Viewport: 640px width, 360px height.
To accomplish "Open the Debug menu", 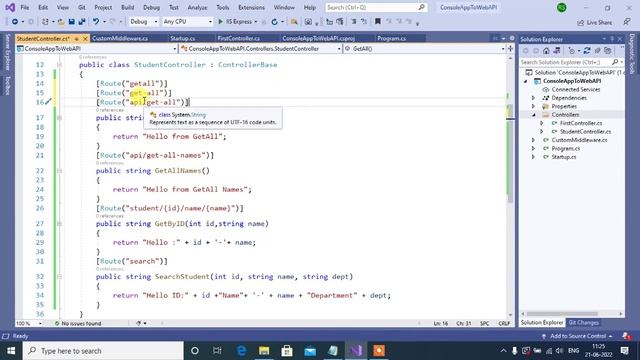I will pos(151,7).
